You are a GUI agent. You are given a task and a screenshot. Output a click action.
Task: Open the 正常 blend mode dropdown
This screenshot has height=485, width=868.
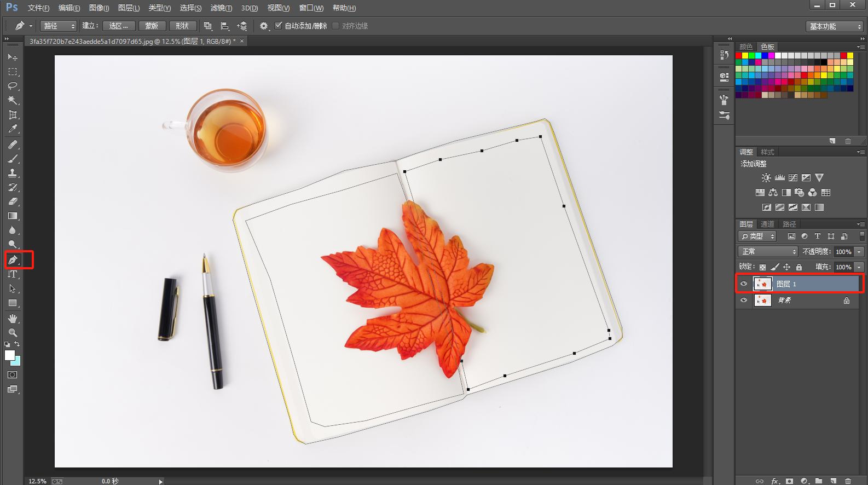(768, 252)
